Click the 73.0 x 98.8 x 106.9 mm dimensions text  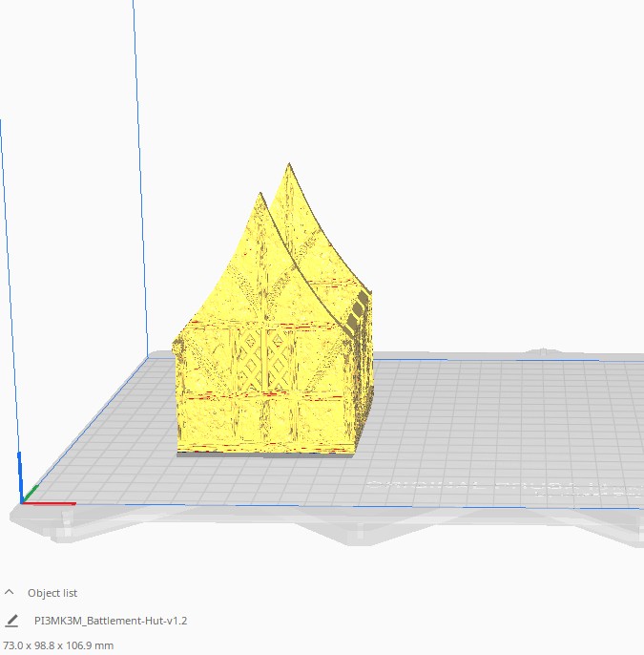(59, 645)
